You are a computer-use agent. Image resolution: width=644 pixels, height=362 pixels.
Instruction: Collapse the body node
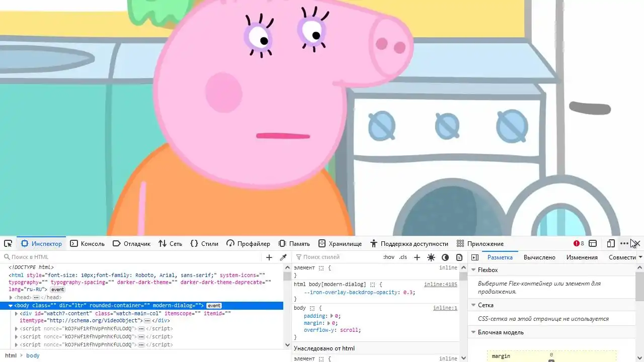(11, 306)
